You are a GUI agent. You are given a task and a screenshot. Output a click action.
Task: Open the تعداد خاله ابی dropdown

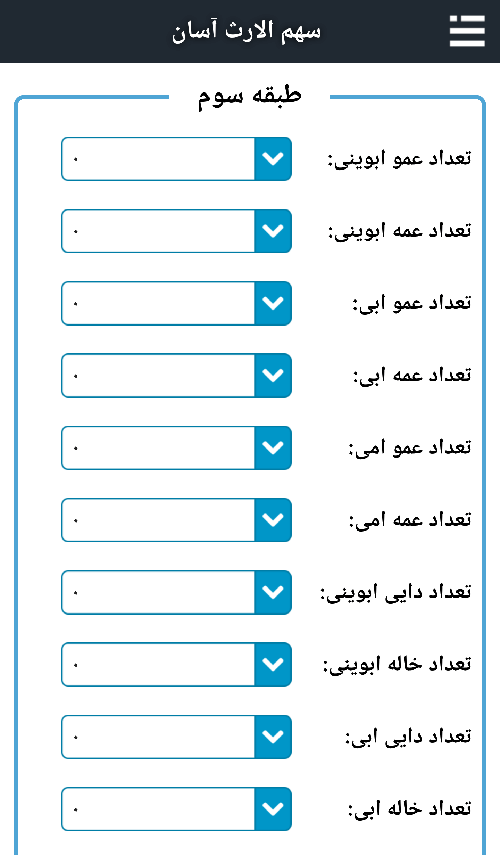tap(176, 809)
